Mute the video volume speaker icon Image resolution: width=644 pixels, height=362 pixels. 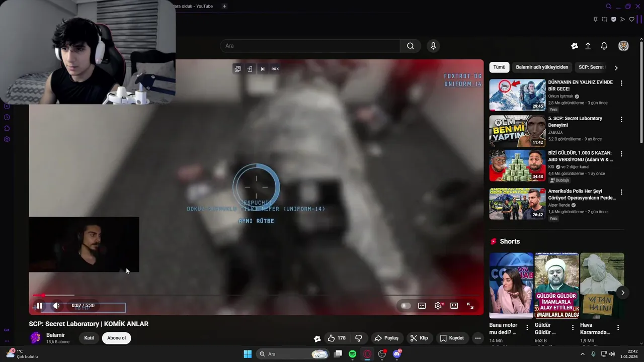coord(56,306)
